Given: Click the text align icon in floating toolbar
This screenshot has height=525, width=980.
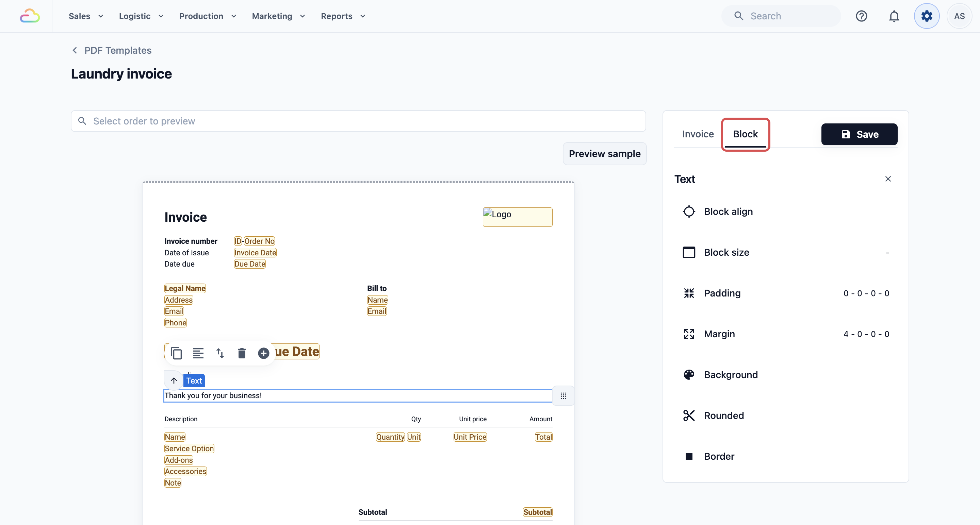Looking at the screenshot, I should pos(198,353).
